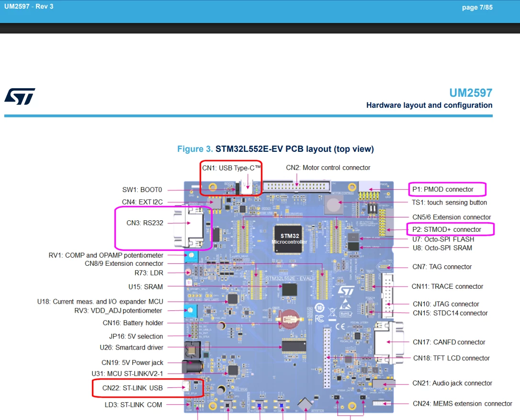This screenshot has height=420, width=520.
Task: Click the 'CN3: RS232' label
Action: (x=145, y=223)
